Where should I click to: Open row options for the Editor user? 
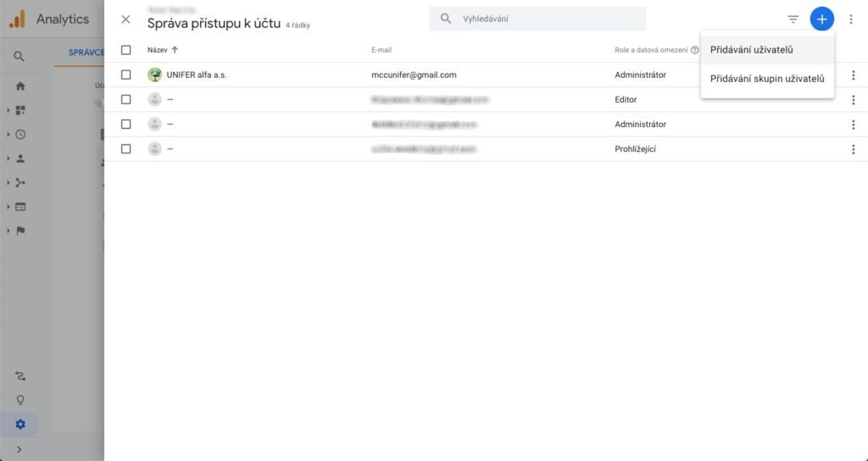[853, 100]
